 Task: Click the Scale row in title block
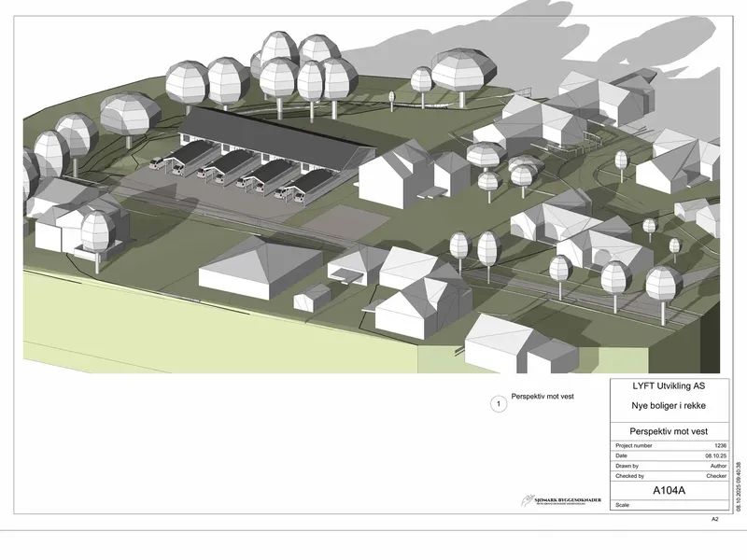[669, 505]
